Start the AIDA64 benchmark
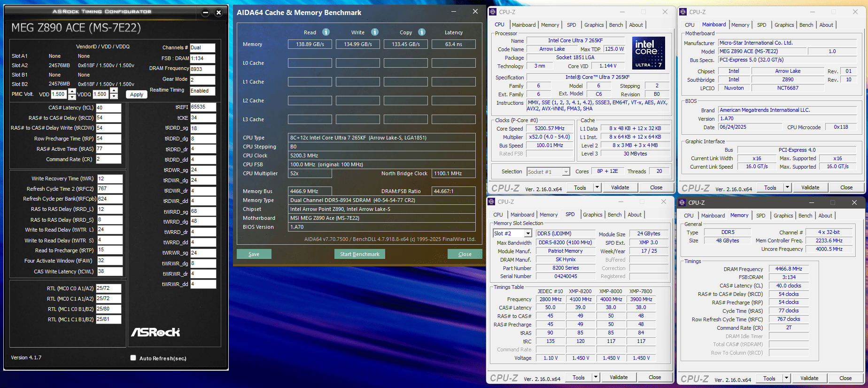Viewport: 868px width, 388px height. tap(359, 254)
